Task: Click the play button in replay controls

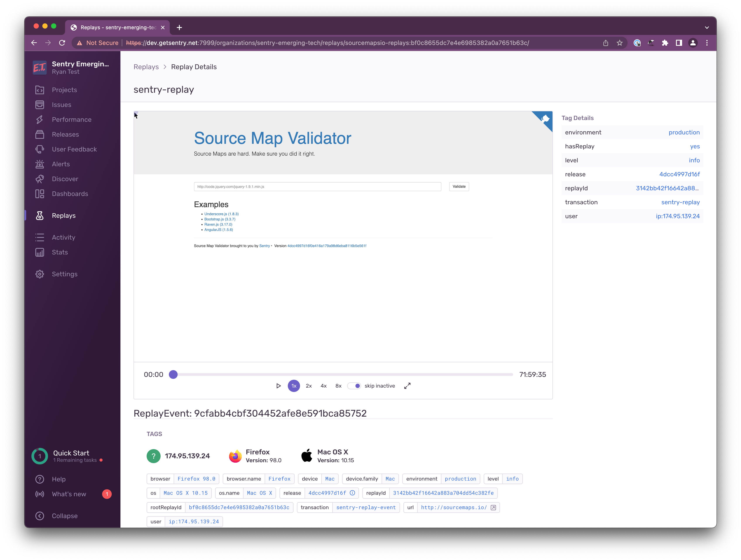Action: click(278, 386)
